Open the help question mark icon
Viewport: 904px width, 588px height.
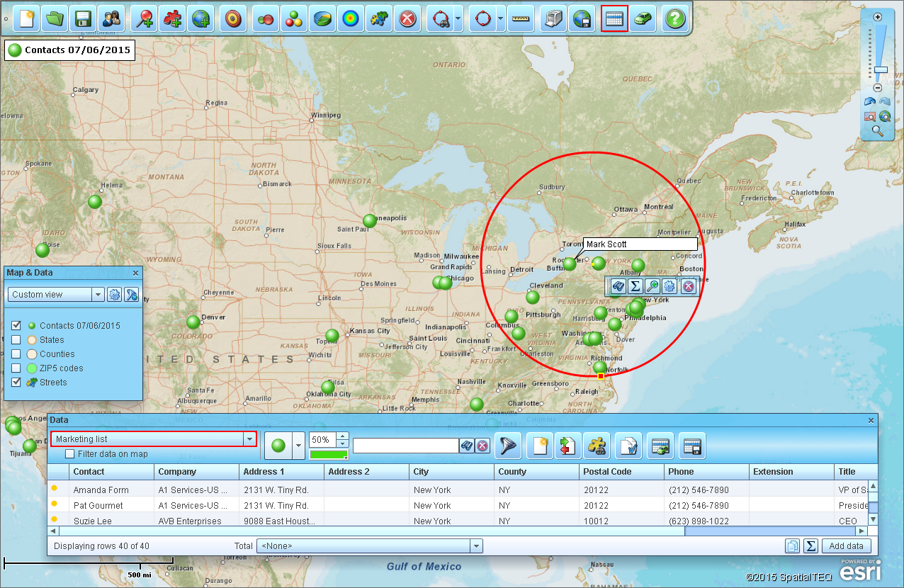pos(676,18)
